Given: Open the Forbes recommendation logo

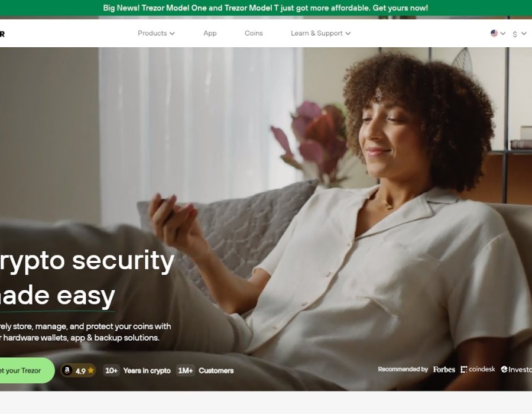Looking at the screenshot, I should 444,370.
